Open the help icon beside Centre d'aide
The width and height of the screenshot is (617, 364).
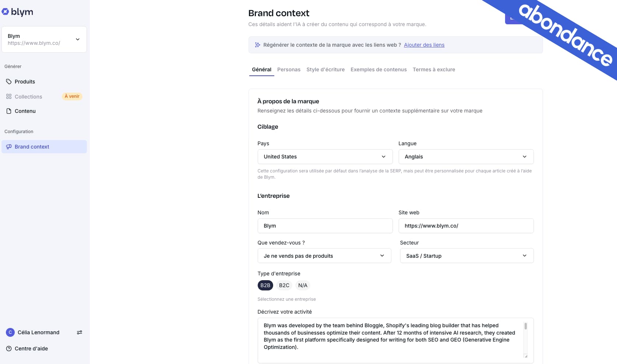8,348
